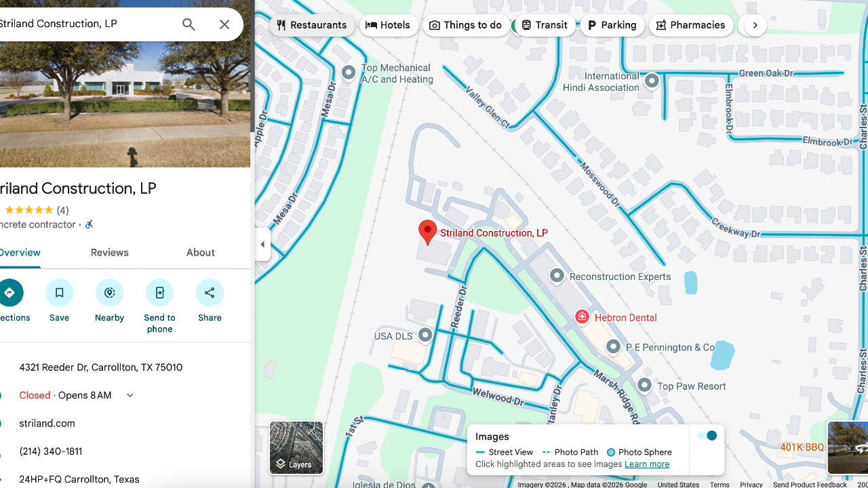Click the search magnifier icon
Image resolution: width=868 pixels, height=488 pixels.
(x=189, y=24)
